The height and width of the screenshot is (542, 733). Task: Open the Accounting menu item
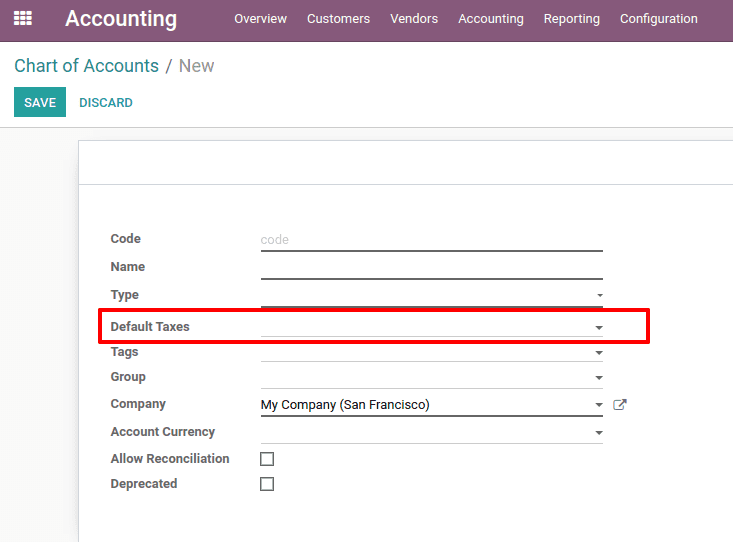point(491,19)
